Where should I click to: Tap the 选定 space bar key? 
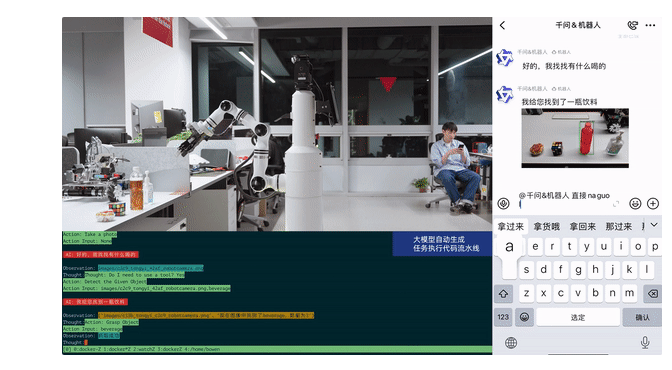578,317
